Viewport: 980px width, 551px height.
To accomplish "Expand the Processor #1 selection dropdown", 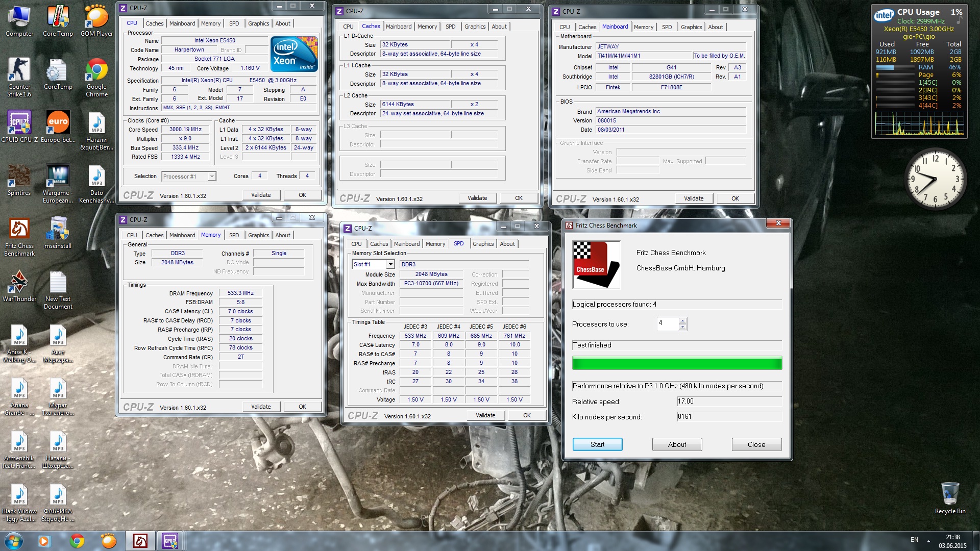I will coord(212,177).
